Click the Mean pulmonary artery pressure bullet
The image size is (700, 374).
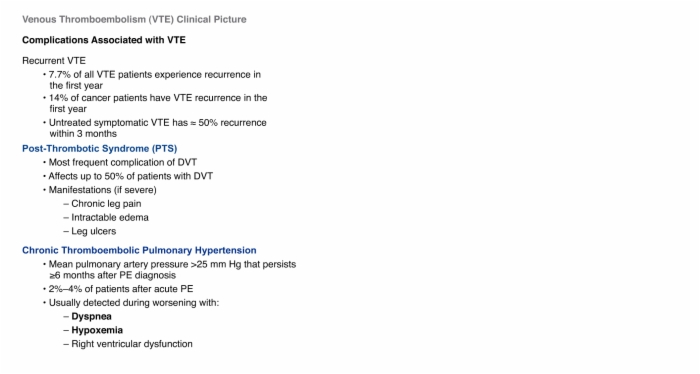(170, 270)
